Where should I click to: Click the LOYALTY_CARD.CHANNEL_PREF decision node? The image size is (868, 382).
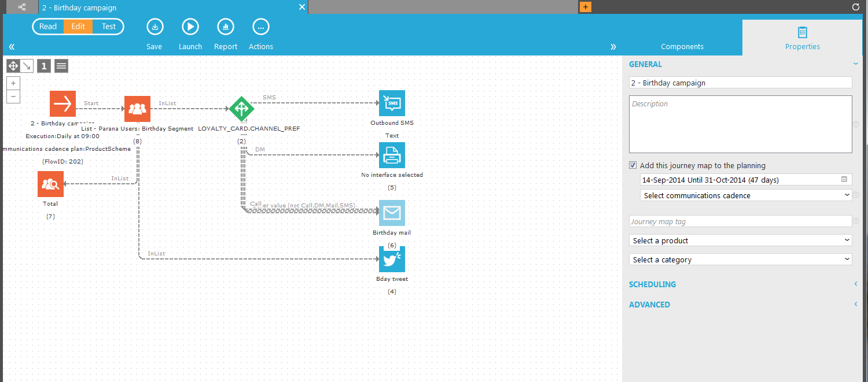[242, 109]
